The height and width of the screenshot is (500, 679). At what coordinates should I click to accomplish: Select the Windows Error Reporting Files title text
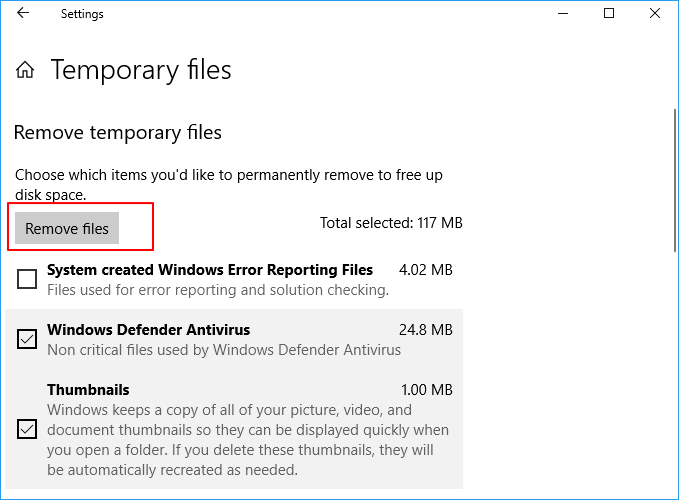click(x=210, y=270)
